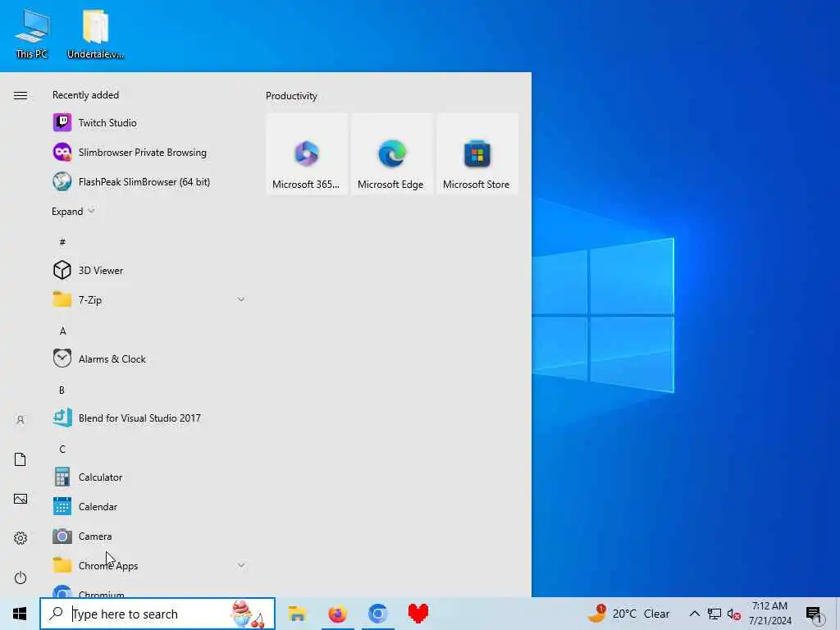Jump to the # letter index header
840x630 pixels.
62,242
